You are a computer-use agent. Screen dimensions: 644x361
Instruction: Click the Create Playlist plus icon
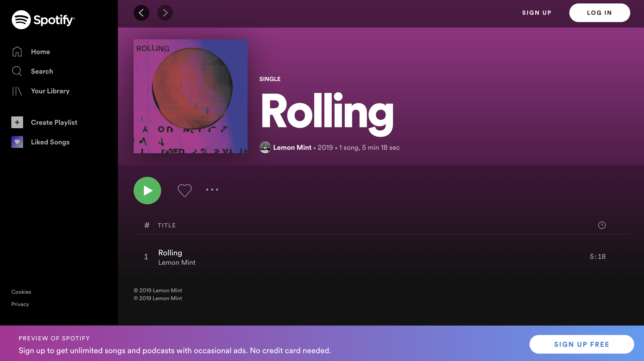(x=17, y=122)
